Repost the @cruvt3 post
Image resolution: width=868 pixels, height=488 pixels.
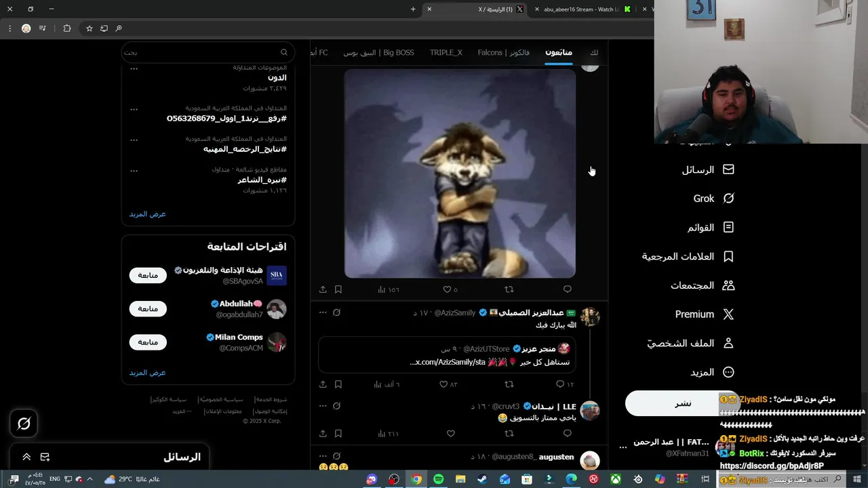tap(509, 434)
